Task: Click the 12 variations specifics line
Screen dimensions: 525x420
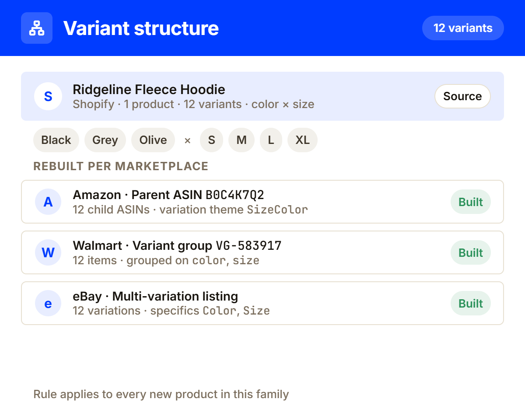Action: pyautogui.click(x=171, y=311)
